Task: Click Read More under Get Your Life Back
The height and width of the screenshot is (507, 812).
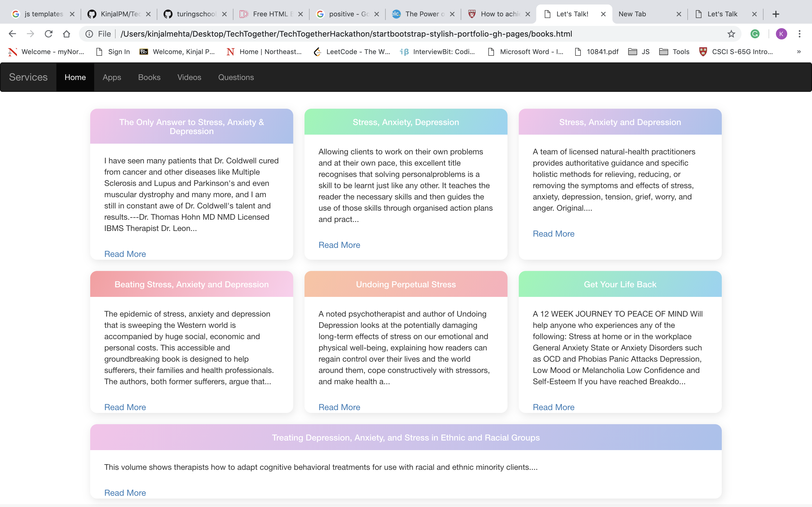Action: click(x=554, y=407)
